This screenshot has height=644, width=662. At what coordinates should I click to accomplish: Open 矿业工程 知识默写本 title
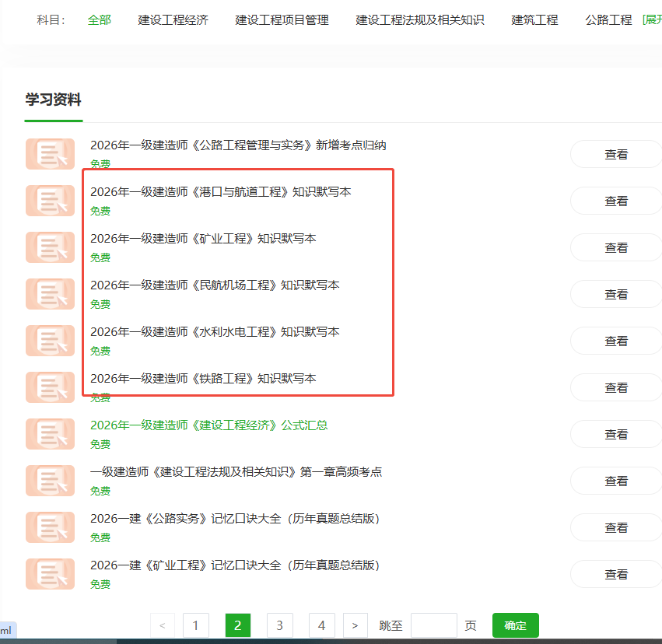203,239
